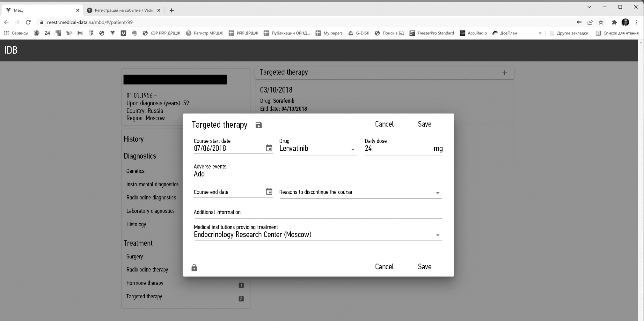Click the Additional information text field

click(x=317, y=213)
